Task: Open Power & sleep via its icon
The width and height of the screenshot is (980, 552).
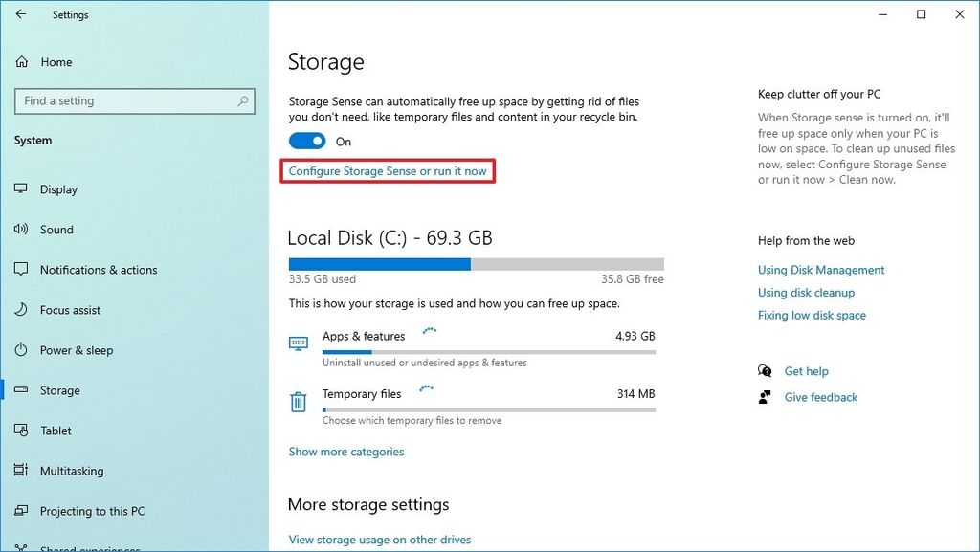Action: coord(21,350)
